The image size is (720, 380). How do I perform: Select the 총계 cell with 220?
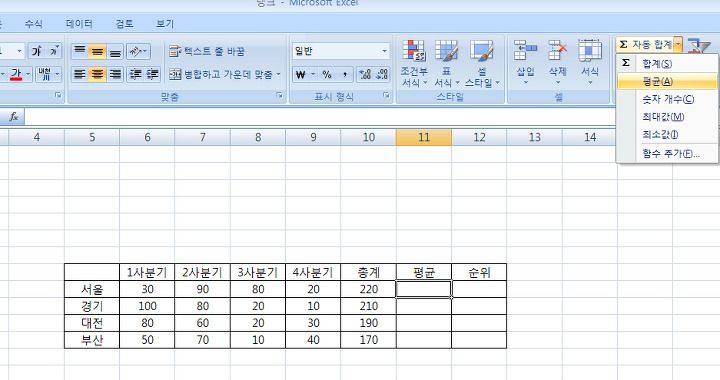(368, 289)
